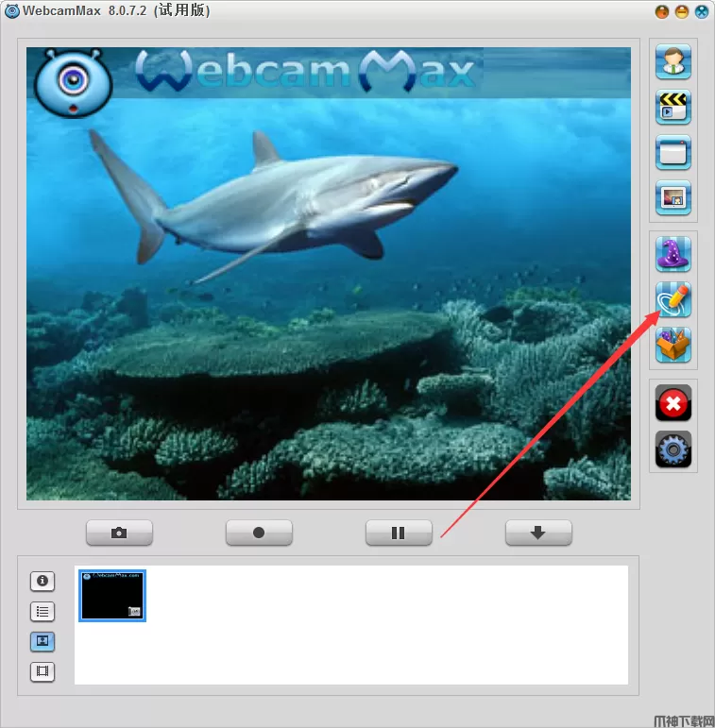Click the down arrow collapse button
Image resolution: width=715 pixels, height=728 pixels.
538,533
